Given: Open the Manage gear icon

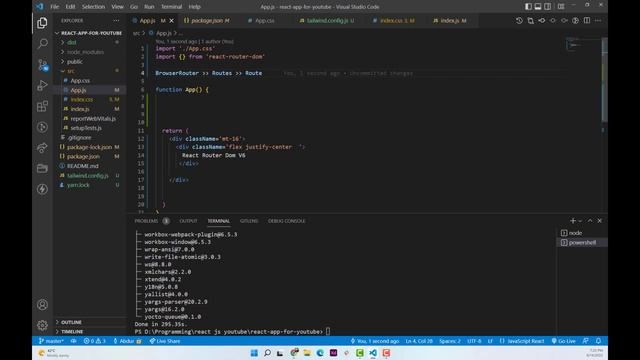Looking at the screenshot, I should click(x=42, y=325).
